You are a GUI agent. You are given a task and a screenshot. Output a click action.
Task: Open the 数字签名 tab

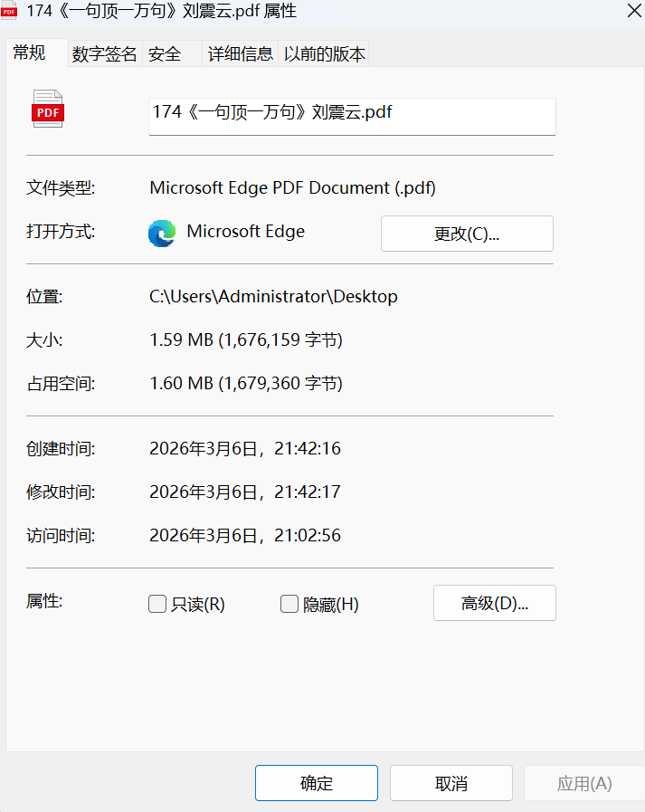[105, 53]
